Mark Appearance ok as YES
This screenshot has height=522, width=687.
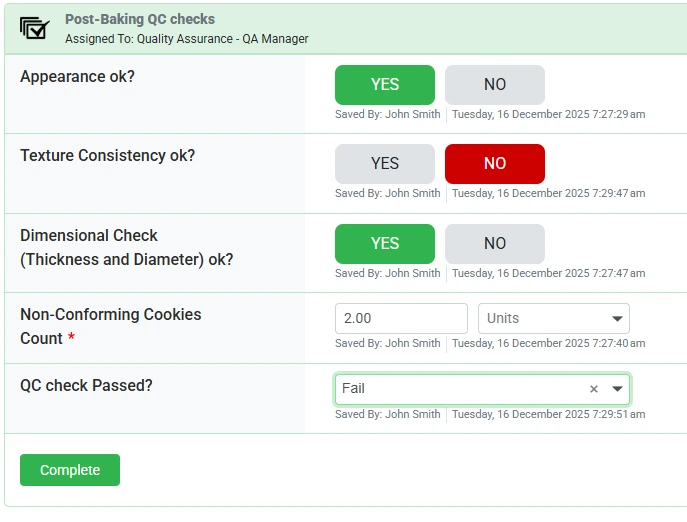[384, 85]
